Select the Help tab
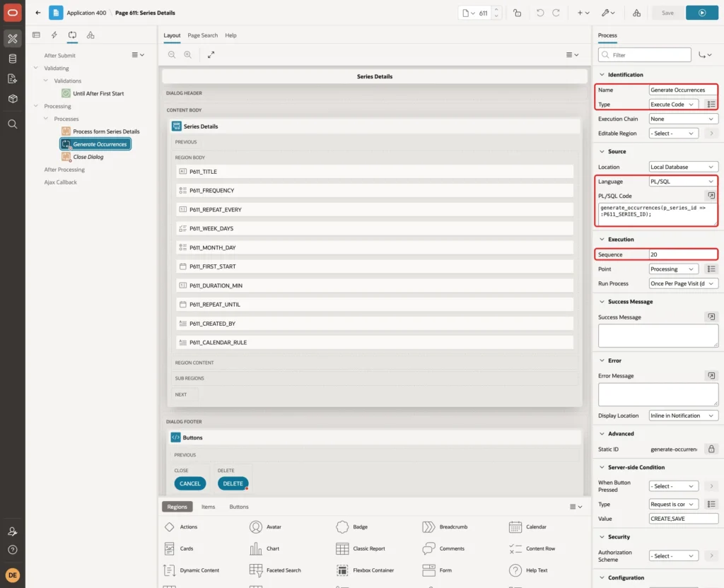Viewport: 724px width, 588px height. (230, 35)
